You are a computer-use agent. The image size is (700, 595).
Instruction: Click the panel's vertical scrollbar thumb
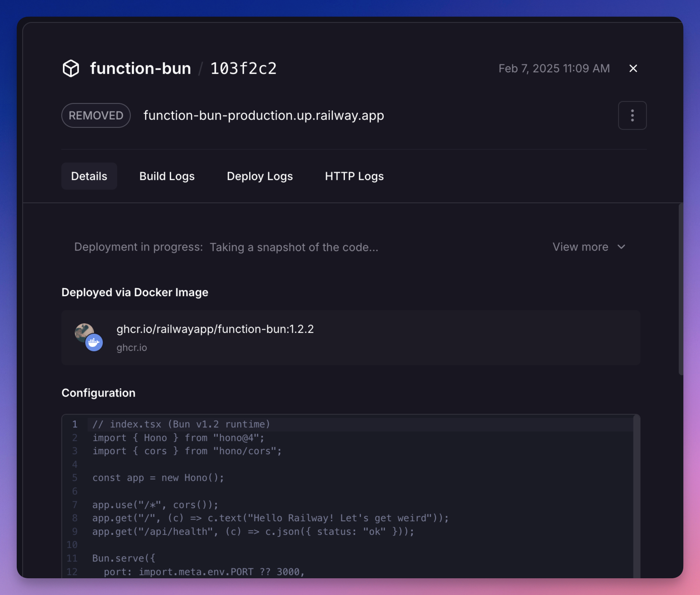tap(681, 289)
